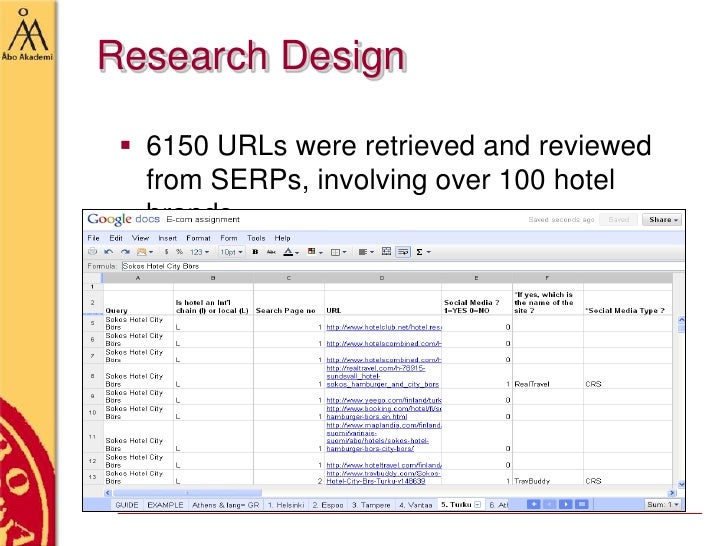Viewport: 728px width, 546px height.
Task: Open the hotelclub.net link in row 5
Action: click(384, 327)
